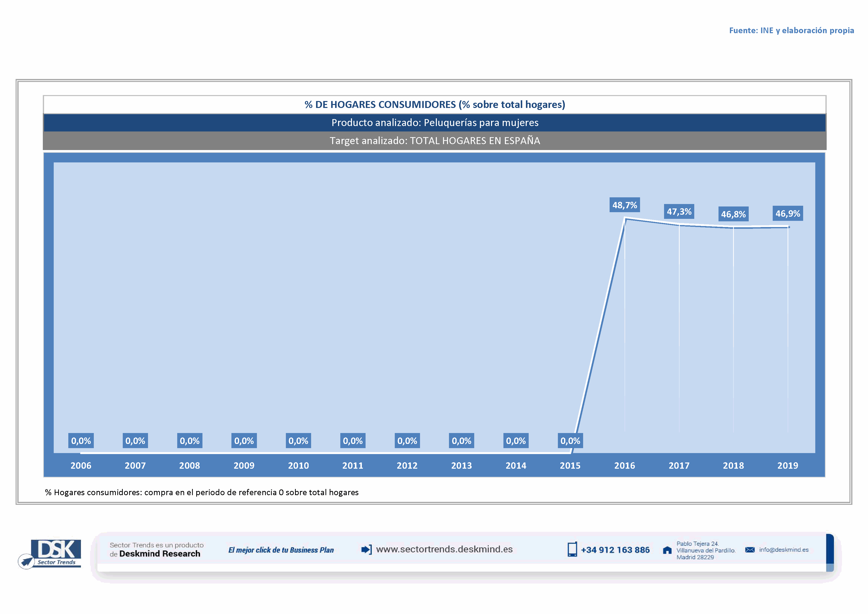Click the arrow icon before website URL

click(366, 549)
